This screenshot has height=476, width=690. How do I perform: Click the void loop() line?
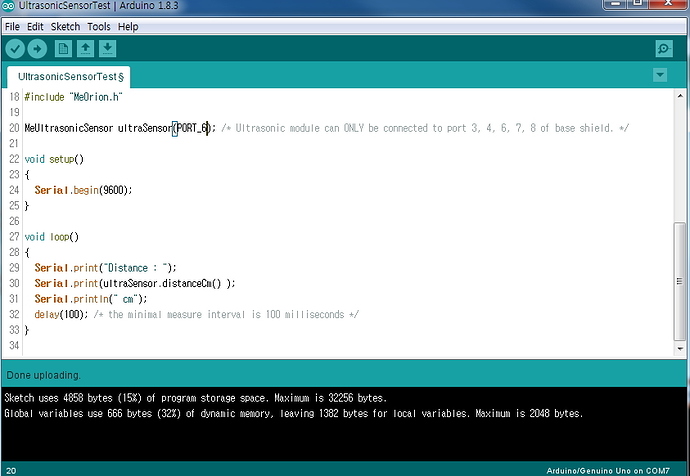click(51, 237)
